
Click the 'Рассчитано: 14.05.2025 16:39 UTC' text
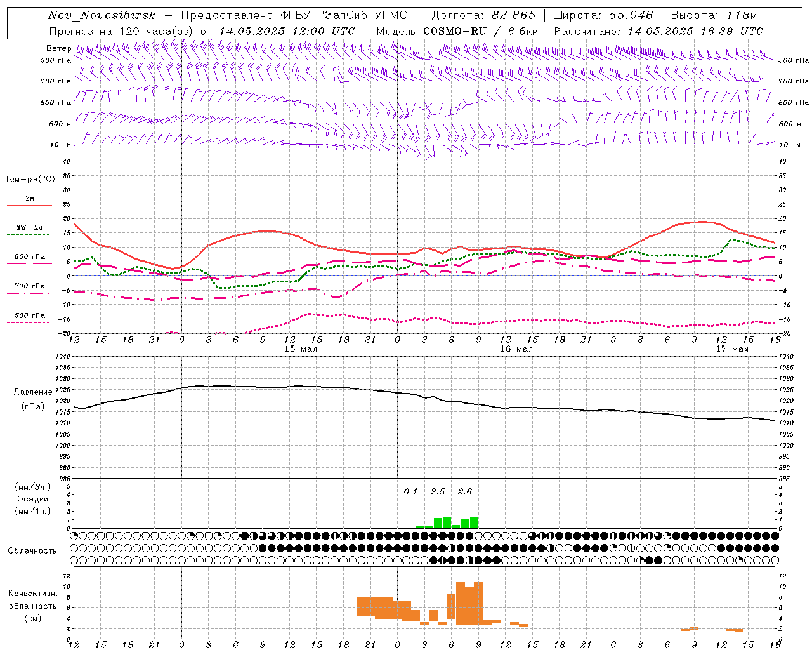pos(658,31)
